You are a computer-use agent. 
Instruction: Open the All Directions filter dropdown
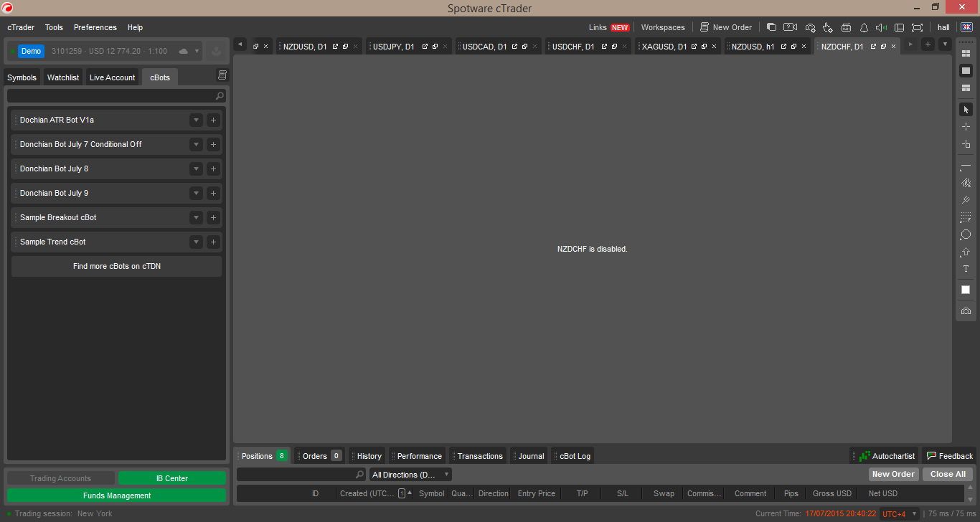pos(410,475)
